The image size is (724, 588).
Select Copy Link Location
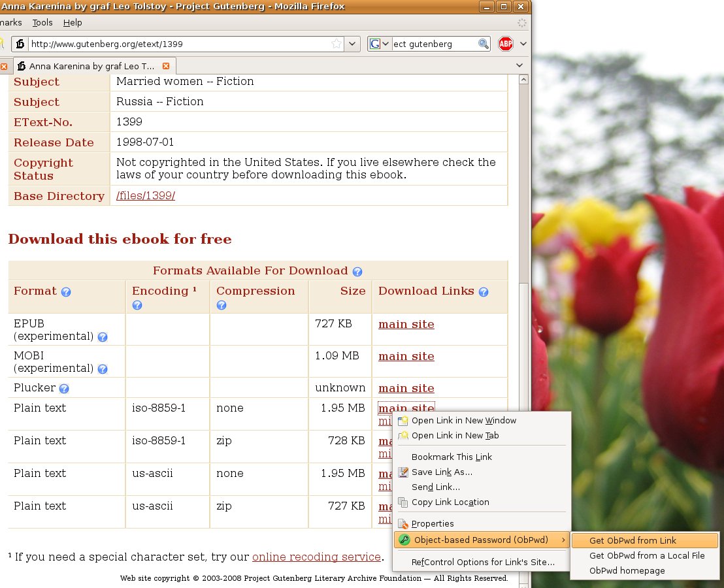(x=480, y=502)
